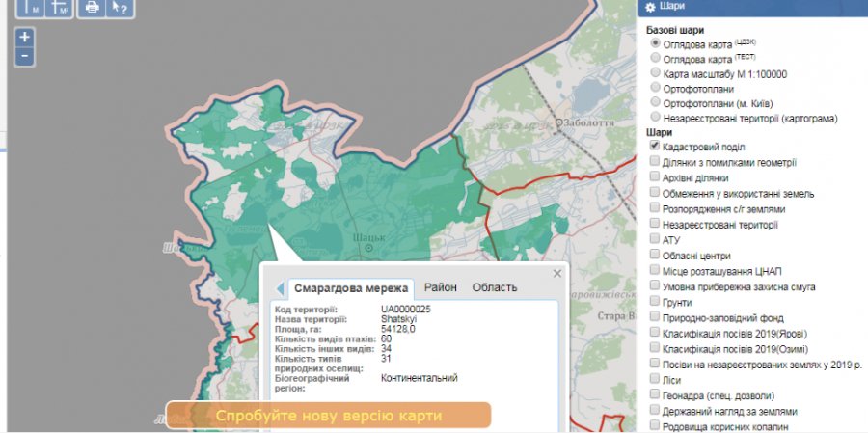Activate the info query cursor tool
The height and width of the screenshot is (433, 868).
121,7
